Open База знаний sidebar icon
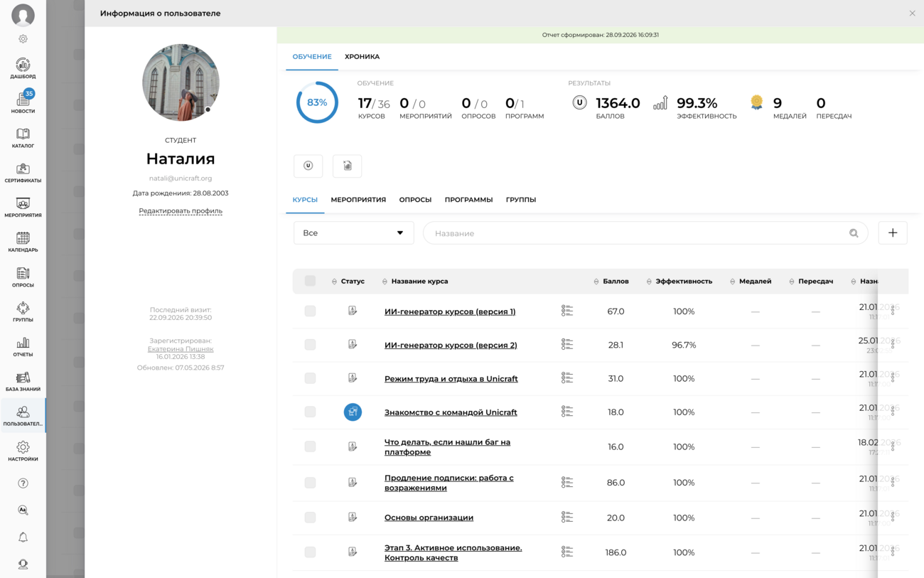924x578 pixels. (23, 381)
